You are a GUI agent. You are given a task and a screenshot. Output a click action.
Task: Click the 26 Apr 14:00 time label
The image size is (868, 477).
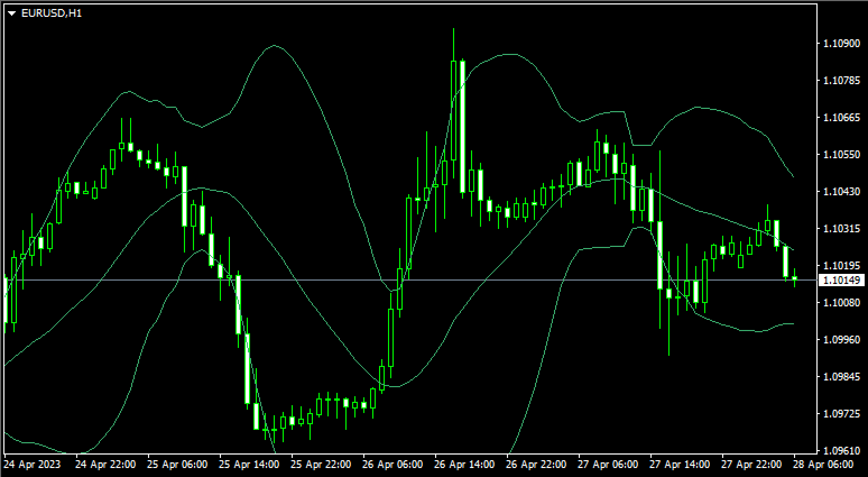pyautogui.click(x=464, y=465)
